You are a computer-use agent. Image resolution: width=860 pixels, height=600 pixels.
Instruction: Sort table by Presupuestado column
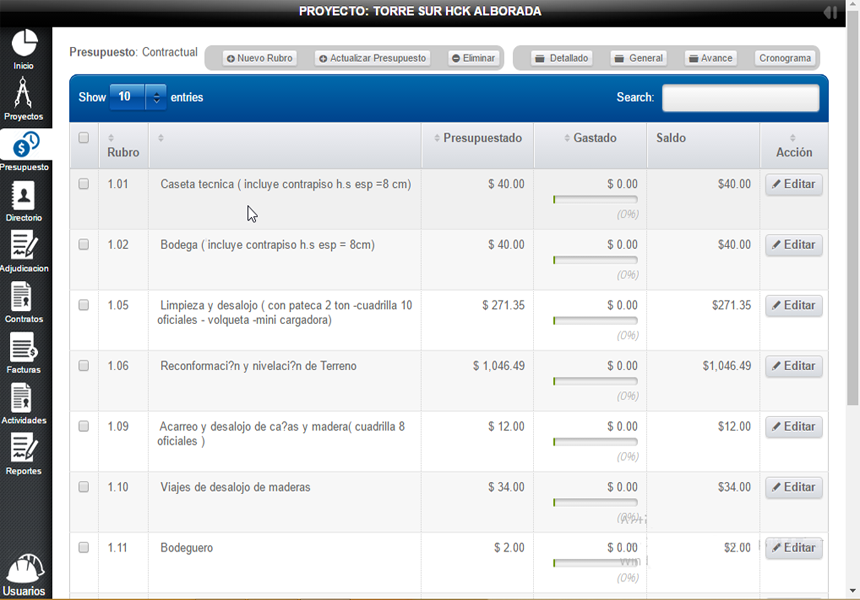pos(478,138)
